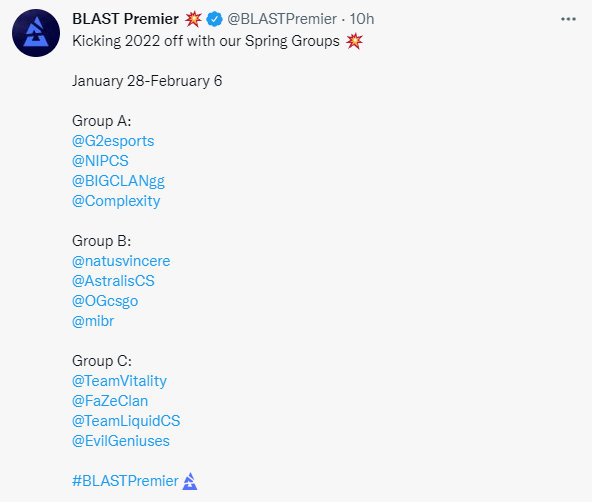592x502 pixels.
Task: Click the BLAST Premier display name
Action: click(x=125, y=19)
